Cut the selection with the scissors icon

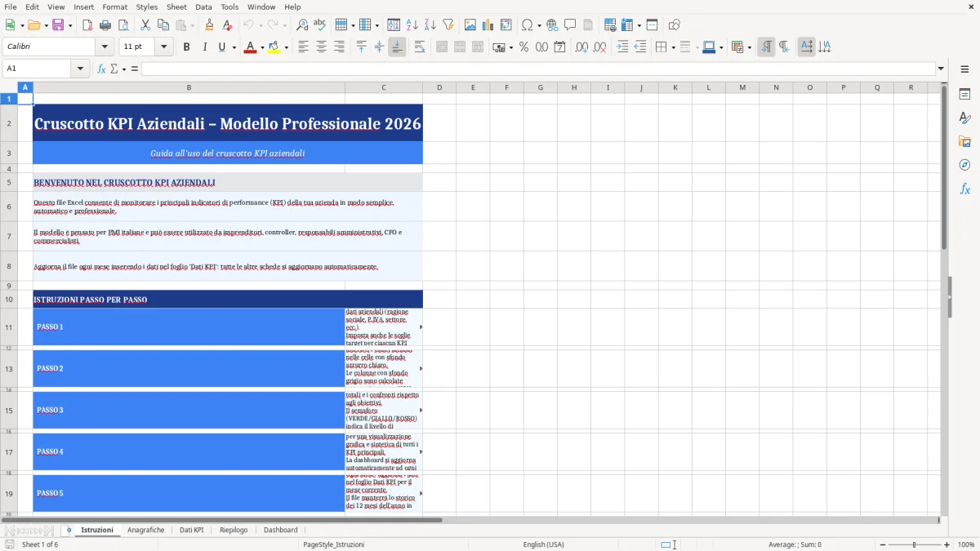tap(145, 25)
